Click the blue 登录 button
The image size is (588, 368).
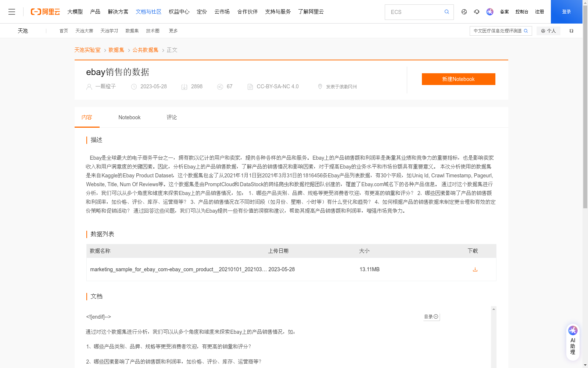point(566,12)
